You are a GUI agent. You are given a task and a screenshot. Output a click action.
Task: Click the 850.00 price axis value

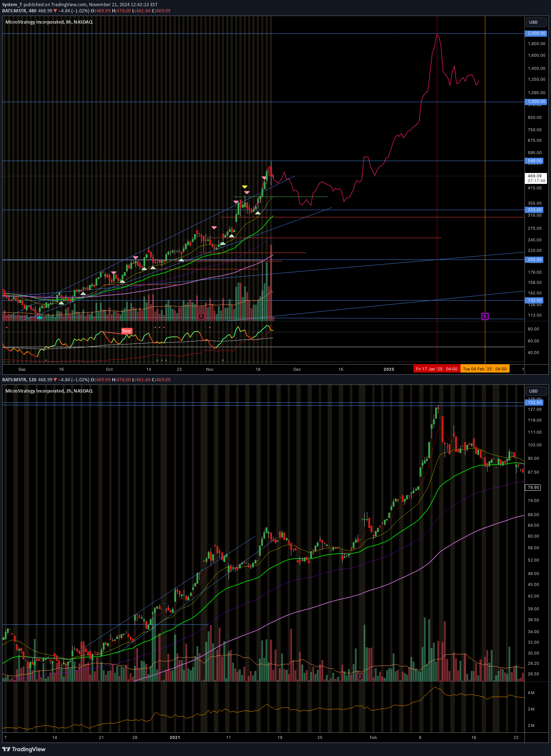pyautogui.click(x=535, y=117)
